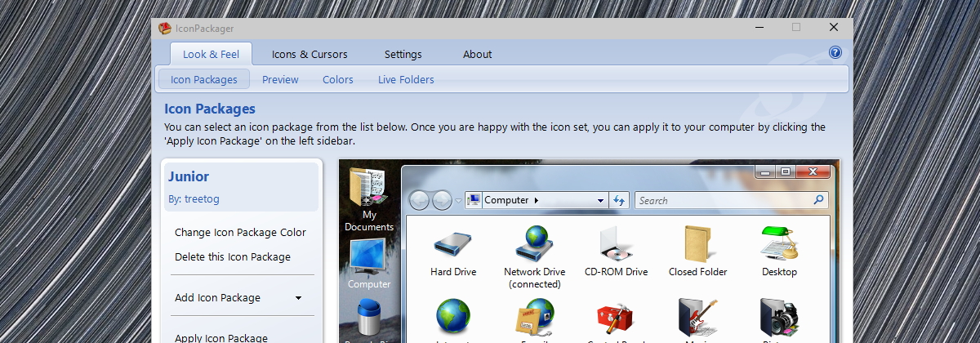Open the About tab
This screenshot has height=343, width=980.
pyautogui.click(x=478, y=54)
